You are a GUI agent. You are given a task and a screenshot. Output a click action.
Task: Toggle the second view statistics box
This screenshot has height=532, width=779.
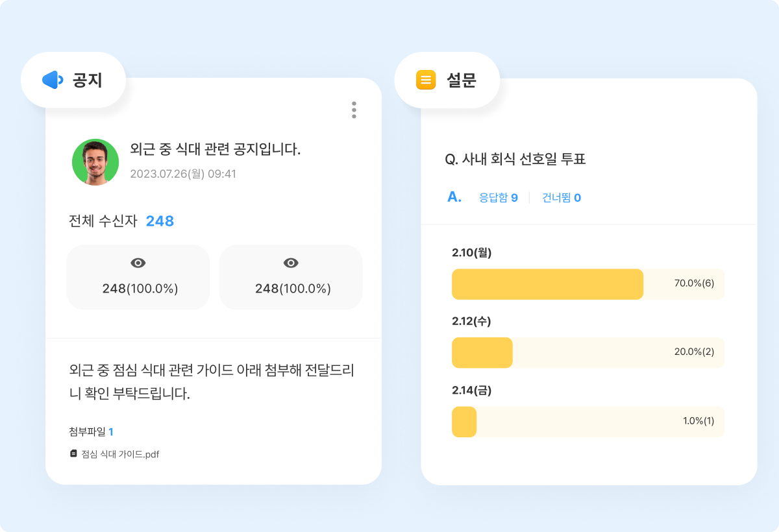click(291, 277)
